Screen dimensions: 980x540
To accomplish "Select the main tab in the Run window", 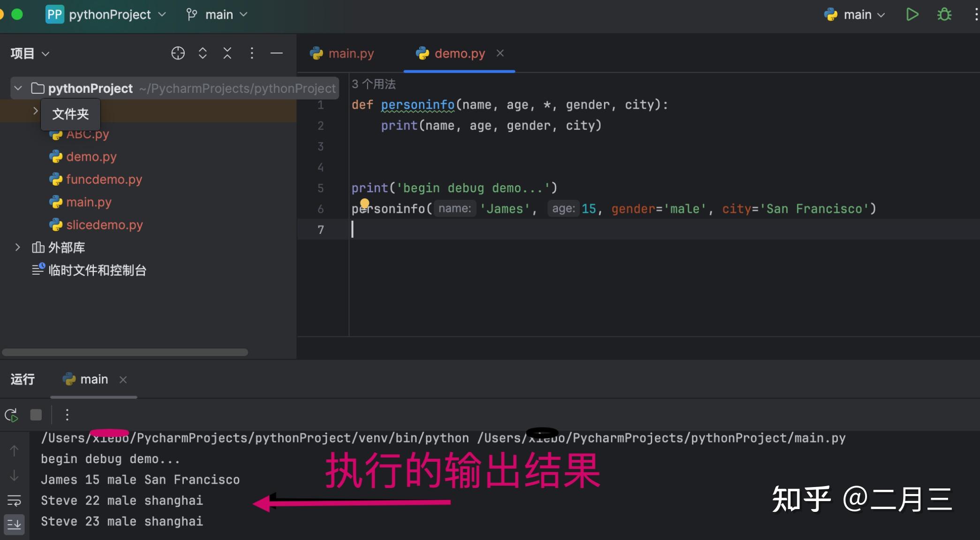I will click(94, 379).
